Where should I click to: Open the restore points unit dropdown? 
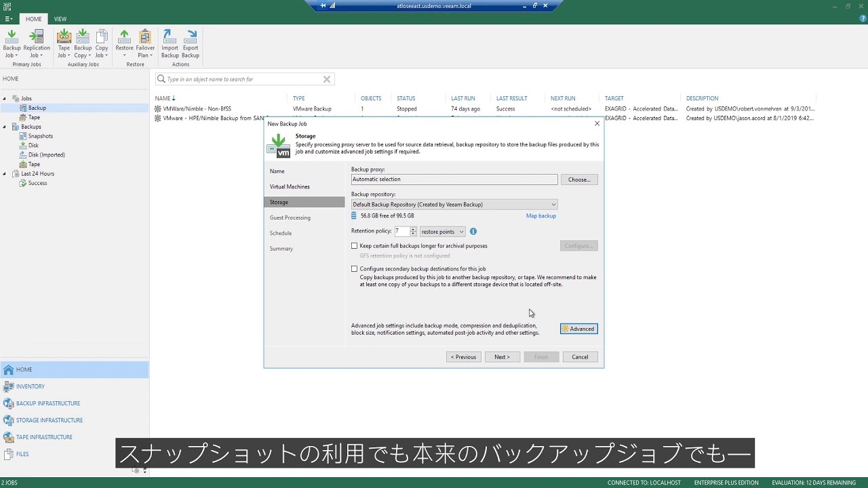click(443, 232)
